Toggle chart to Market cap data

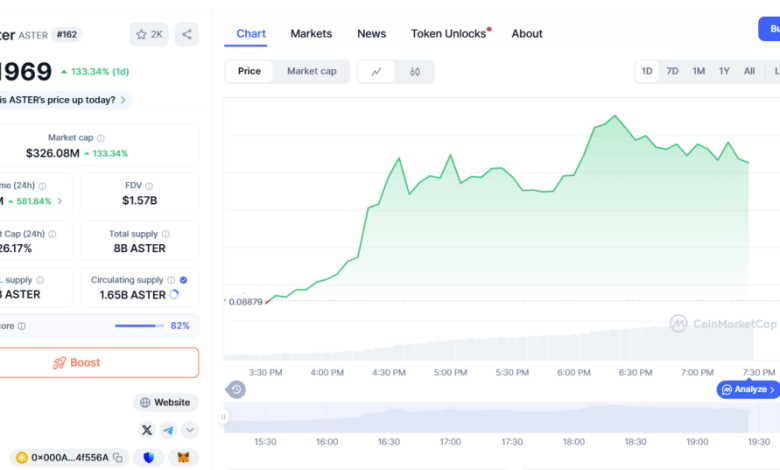tap(312, 72)
